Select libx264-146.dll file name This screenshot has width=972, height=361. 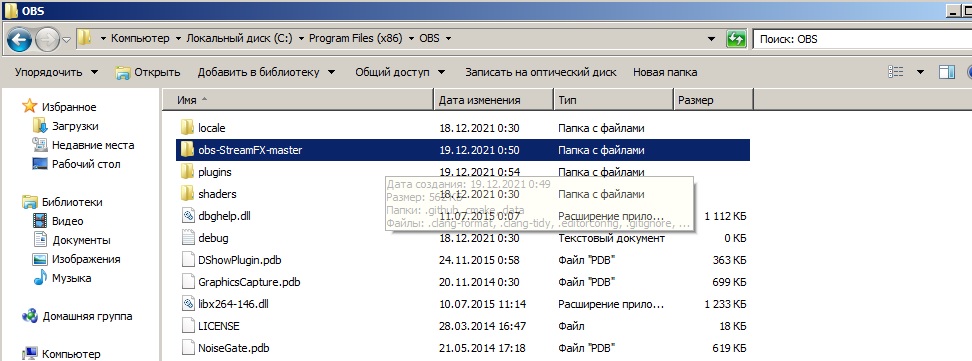(x=233, y=305)
